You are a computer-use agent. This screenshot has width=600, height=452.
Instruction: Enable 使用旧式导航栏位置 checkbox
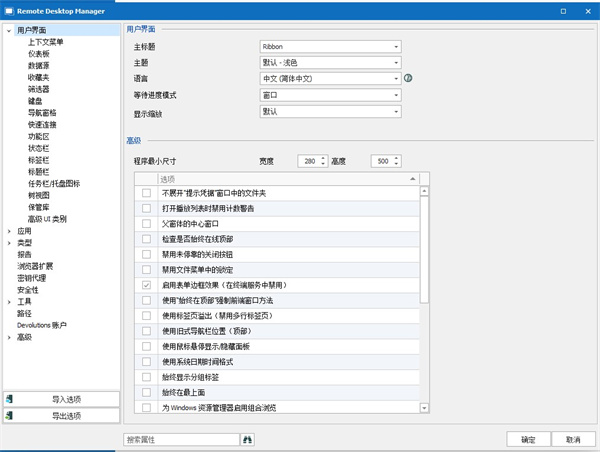(x=146, y=331)
